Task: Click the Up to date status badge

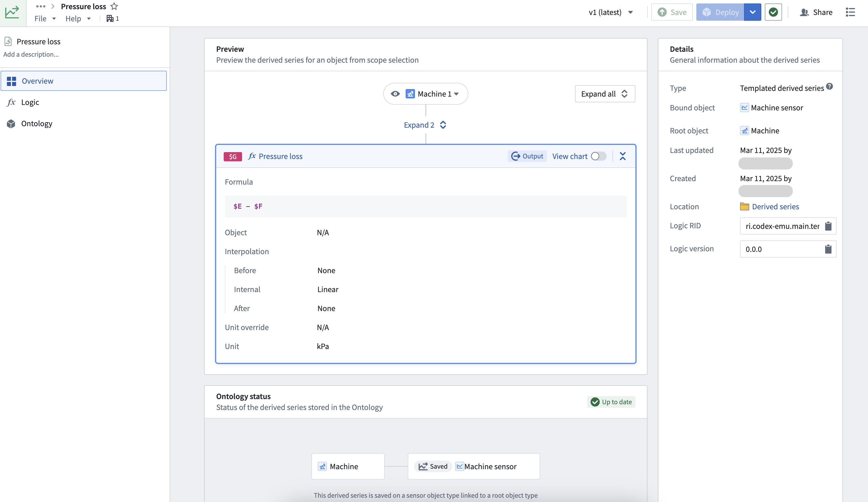Action: pos(611,402)
